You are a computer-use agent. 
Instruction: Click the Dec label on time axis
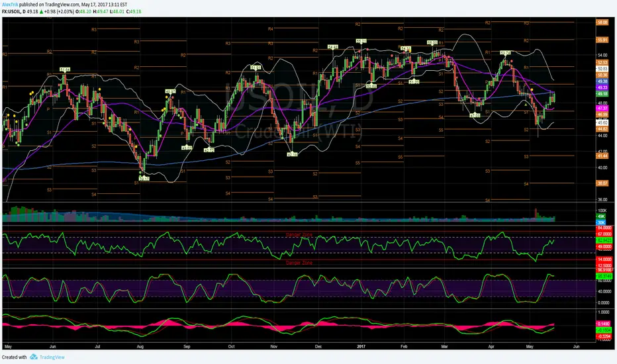318,347
